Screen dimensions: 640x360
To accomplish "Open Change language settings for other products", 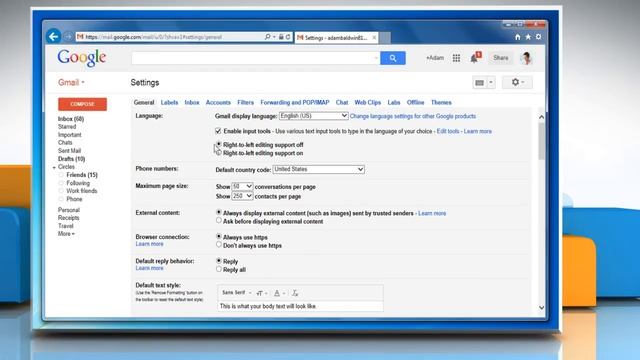I will 413,116.
